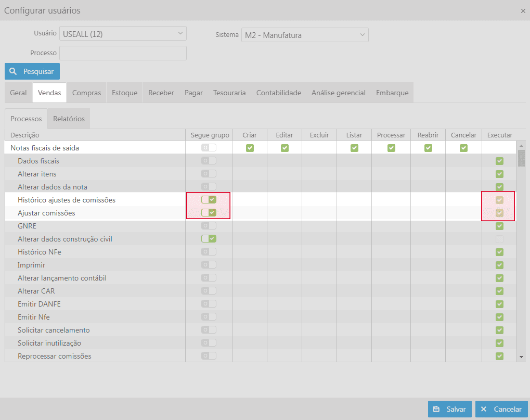530x420 pixels.
Task: Open the Usuário dropdown
Action: coord(123,34)
